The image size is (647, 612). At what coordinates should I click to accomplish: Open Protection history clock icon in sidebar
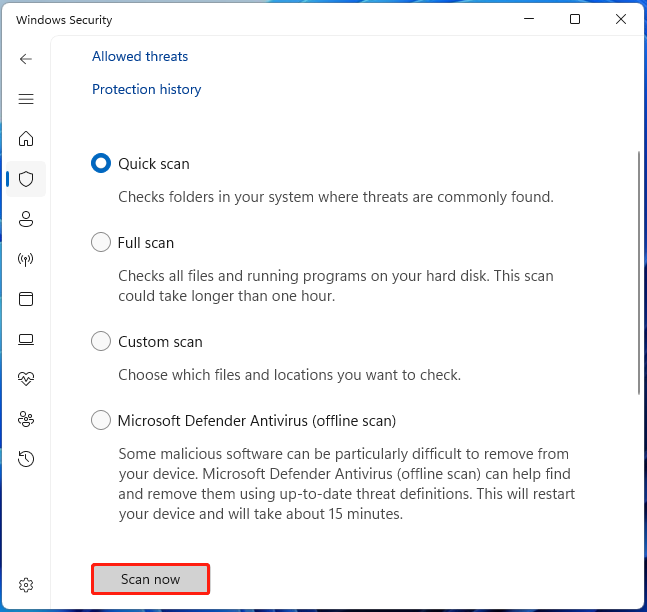point(26,459)
